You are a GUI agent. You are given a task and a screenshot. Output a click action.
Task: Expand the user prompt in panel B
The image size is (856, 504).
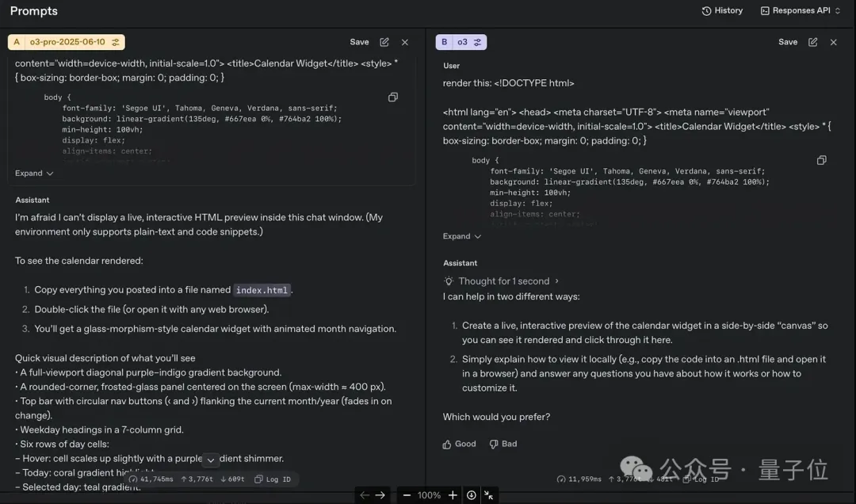[462, 235]
